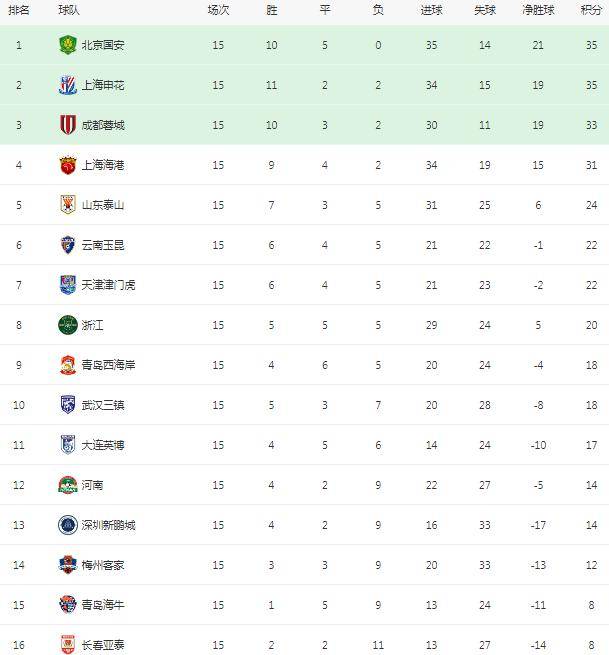Select the 排名 ranking column header

point(19,10)
